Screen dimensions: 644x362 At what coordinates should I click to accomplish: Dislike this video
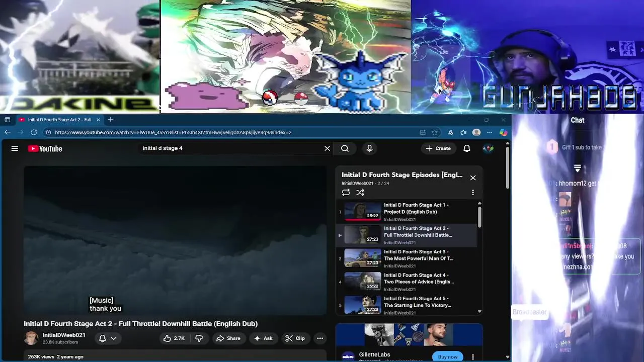[x=199, y=338]
